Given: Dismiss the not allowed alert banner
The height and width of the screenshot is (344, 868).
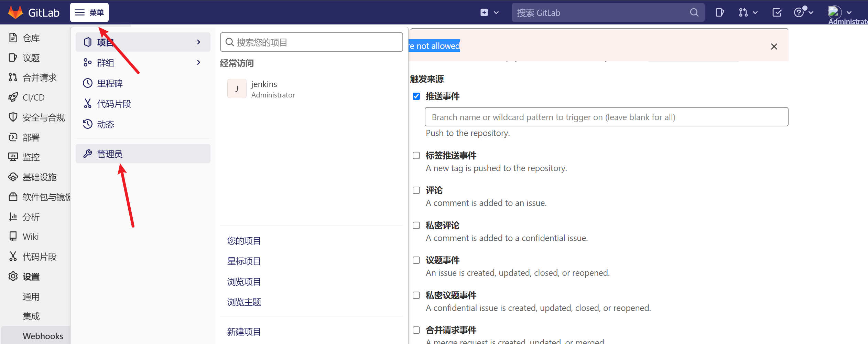Looking at the screenshot, I should pos(774,46).
